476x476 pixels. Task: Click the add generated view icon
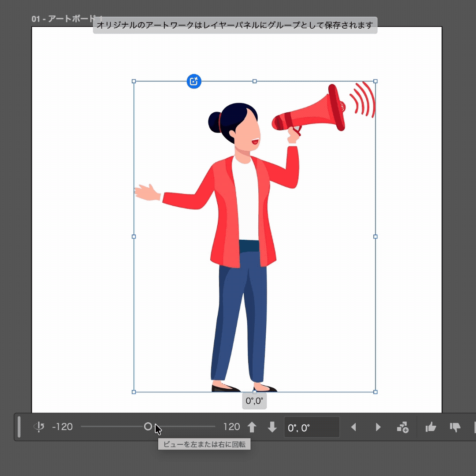tap(402, 427)
